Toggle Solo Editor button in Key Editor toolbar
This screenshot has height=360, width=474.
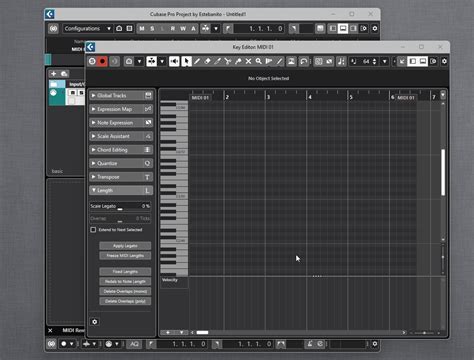(x=92, y=61)
